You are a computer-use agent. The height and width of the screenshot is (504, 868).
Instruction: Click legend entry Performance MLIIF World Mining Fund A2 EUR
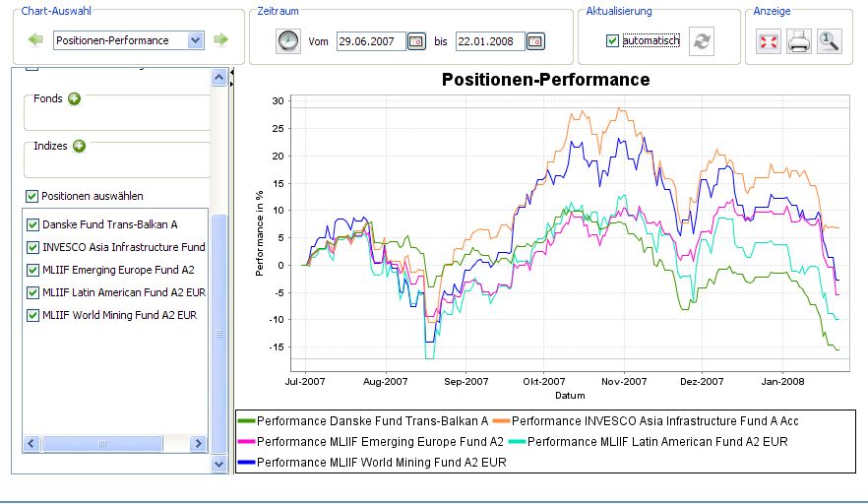click(373, 462)
